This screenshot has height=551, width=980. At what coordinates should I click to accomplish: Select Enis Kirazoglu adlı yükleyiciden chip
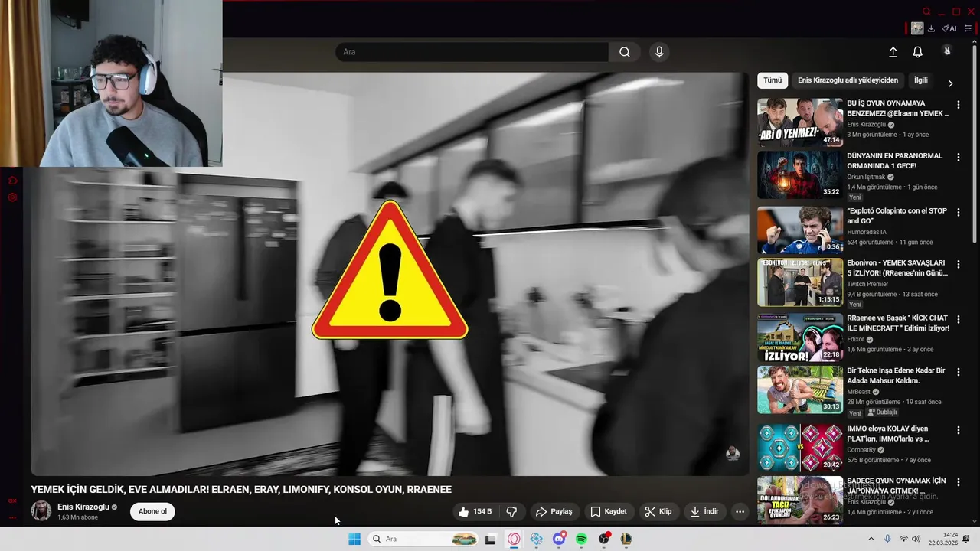848,80
